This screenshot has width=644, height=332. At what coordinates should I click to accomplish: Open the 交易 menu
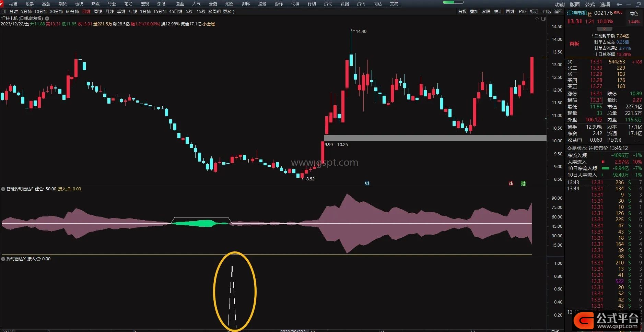(394, 4)
